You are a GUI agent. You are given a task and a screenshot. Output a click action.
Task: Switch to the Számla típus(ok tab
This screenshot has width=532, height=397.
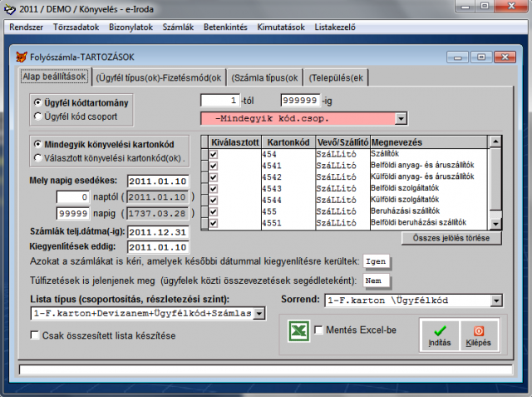(264, 78)
